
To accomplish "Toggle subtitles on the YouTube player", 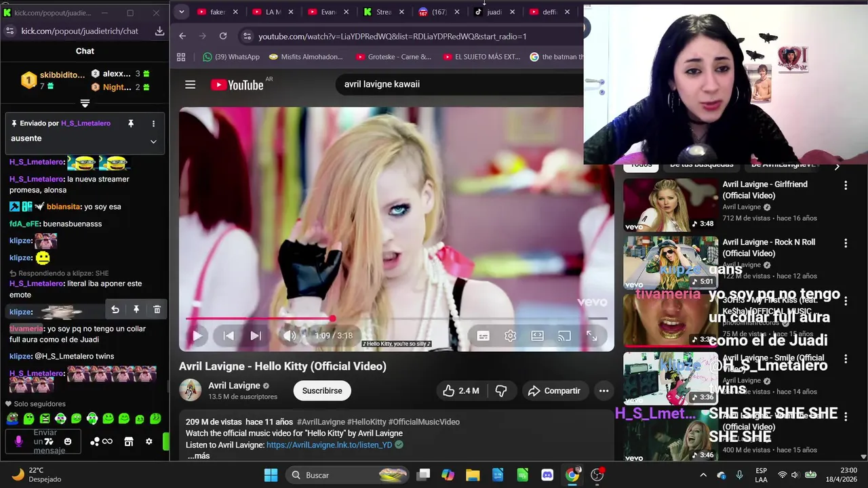I will [x=483, y=335].
